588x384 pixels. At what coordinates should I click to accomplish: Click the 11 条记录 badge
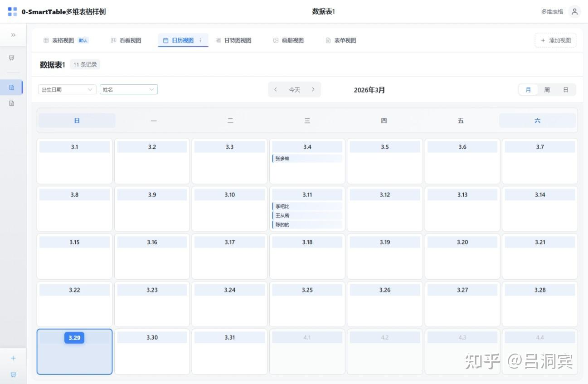[x=85, y=65]
